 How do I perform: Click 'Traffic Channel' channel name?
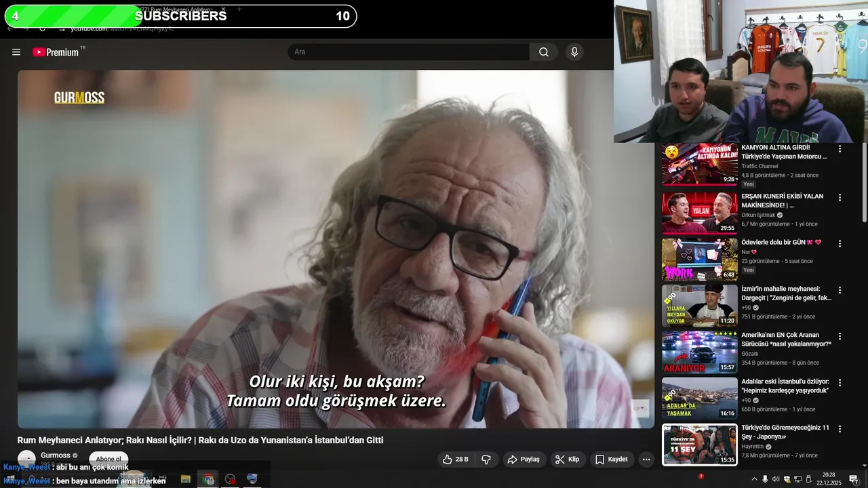759,166
